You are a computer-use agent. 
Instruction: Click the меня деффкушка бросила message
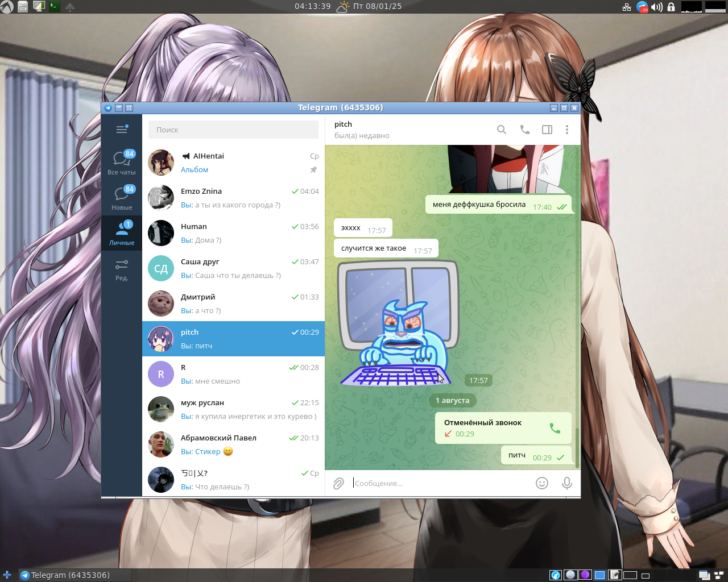pyautogui.click(x=499, y=205)
